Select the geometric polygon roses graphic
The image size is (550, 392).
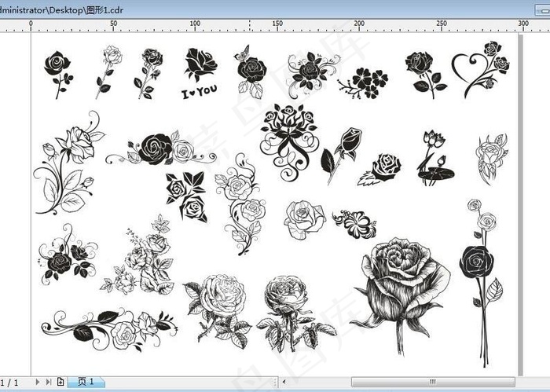click(186, 196)
